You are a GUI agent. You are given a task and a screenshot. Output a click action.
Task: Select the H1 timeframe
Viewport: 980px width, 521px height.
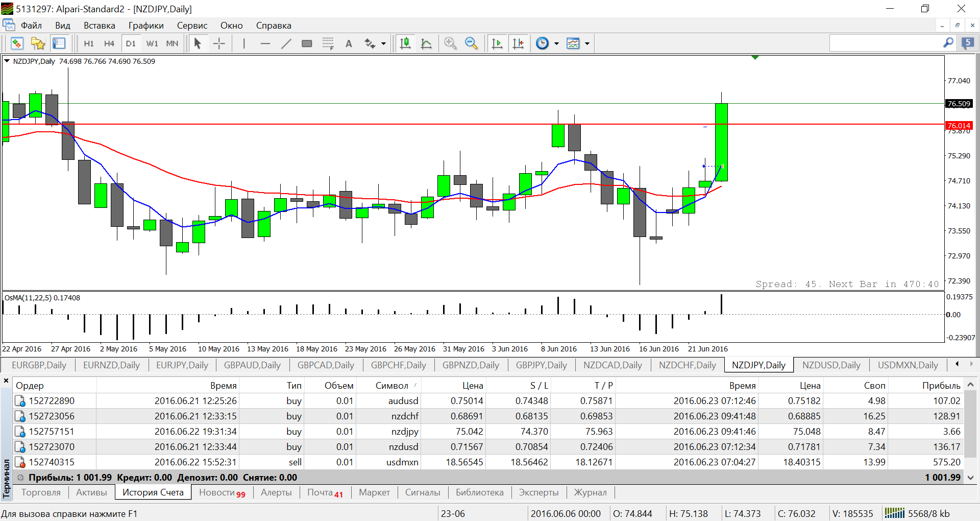tap(89, 43)
